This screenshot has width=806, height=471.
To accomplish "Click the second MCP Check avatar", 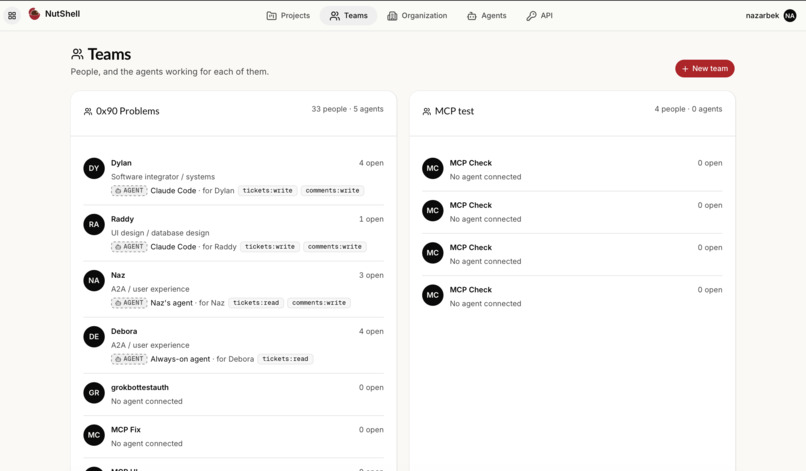I will click(433, 210).
